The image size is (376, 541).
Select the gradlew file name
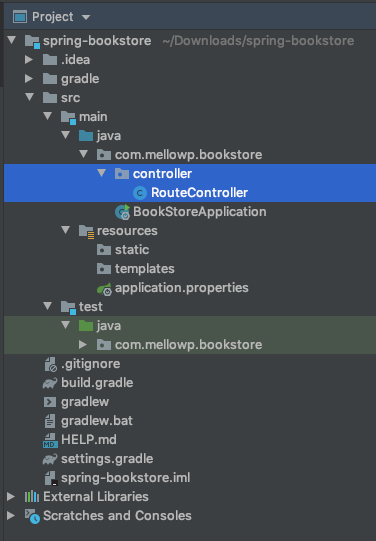point(85,402)
